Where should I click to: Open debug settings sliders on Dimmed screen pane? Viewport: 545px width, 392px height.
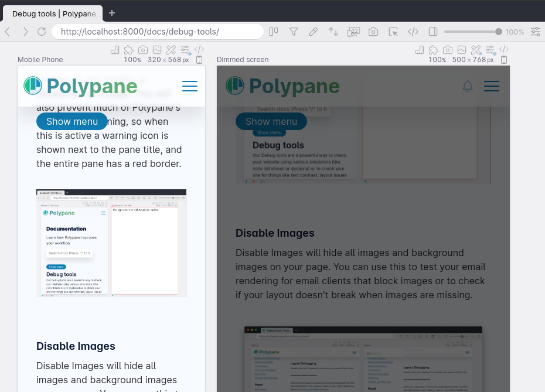pos(490,50)
